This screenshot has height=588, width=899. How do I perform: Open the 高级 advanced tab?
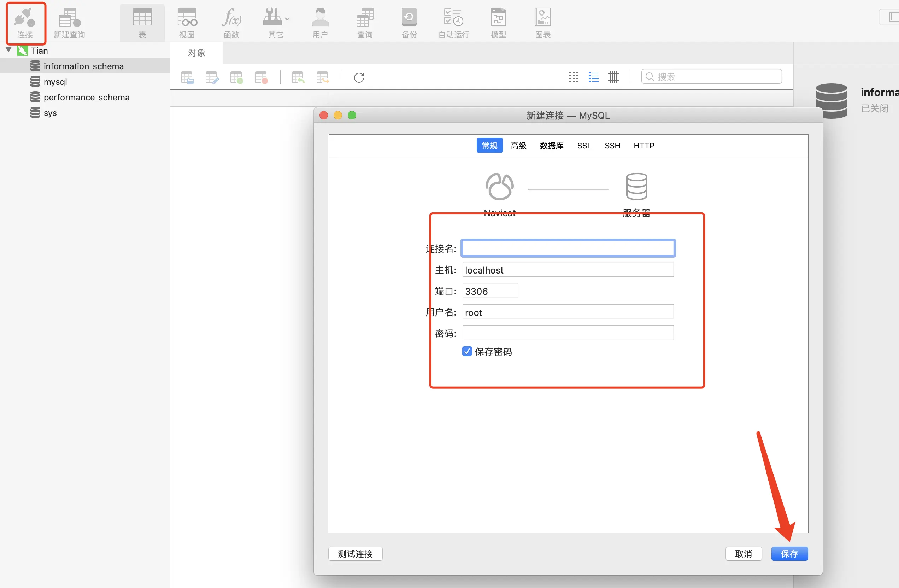[x=518, y=146]
